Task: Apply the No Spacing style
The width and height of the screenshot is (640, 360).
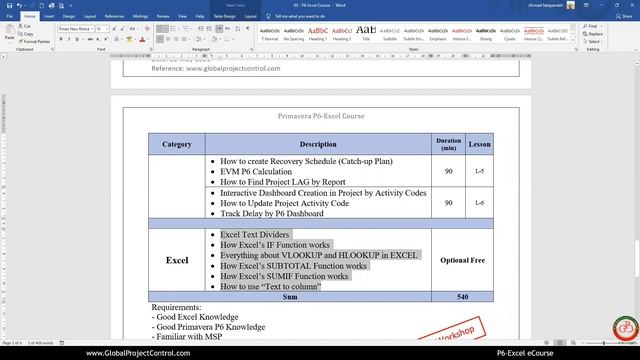Action: tap(293, 34)
